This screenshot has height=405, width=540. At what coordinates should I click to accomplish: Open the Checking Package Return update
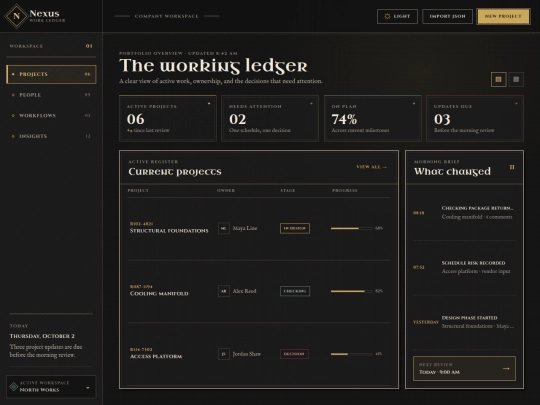click(x=464, y=212)
